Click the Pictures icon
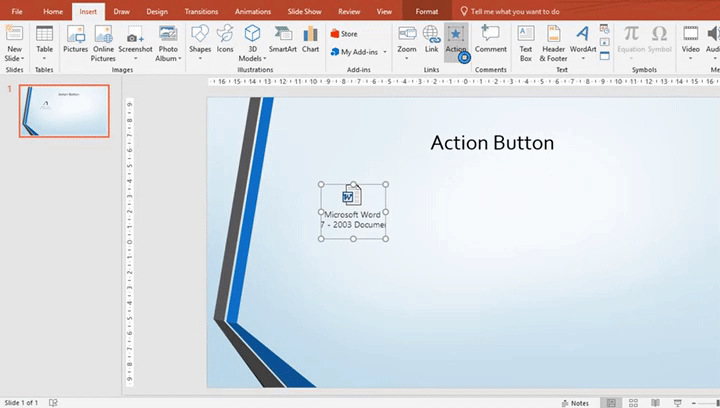 (x=75, y=40)
